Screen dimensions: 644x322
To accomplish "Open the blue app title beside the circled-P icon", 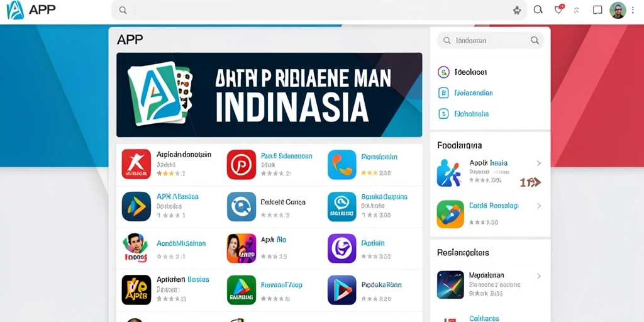I will click(x=287, y=156).
